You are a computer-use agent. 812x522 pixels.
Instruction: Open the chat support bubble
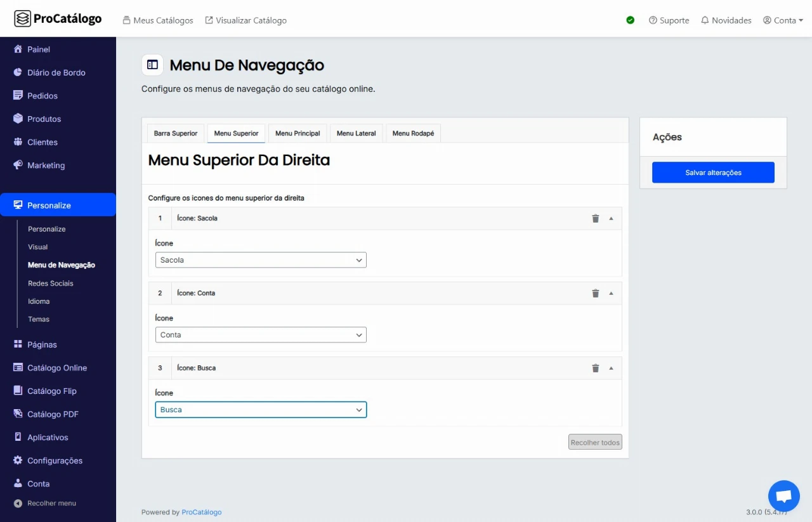(783, 496)
